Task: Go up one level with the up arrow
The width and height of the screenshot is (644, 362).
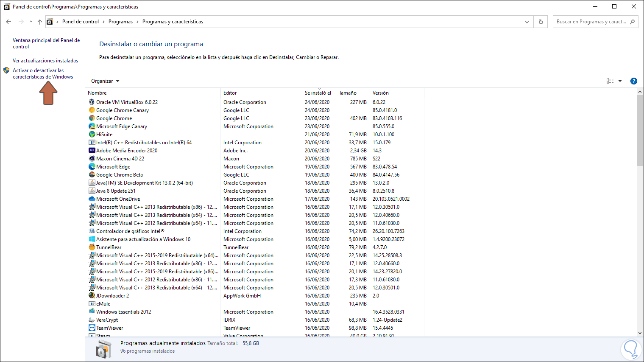Action: coord(40,22)
